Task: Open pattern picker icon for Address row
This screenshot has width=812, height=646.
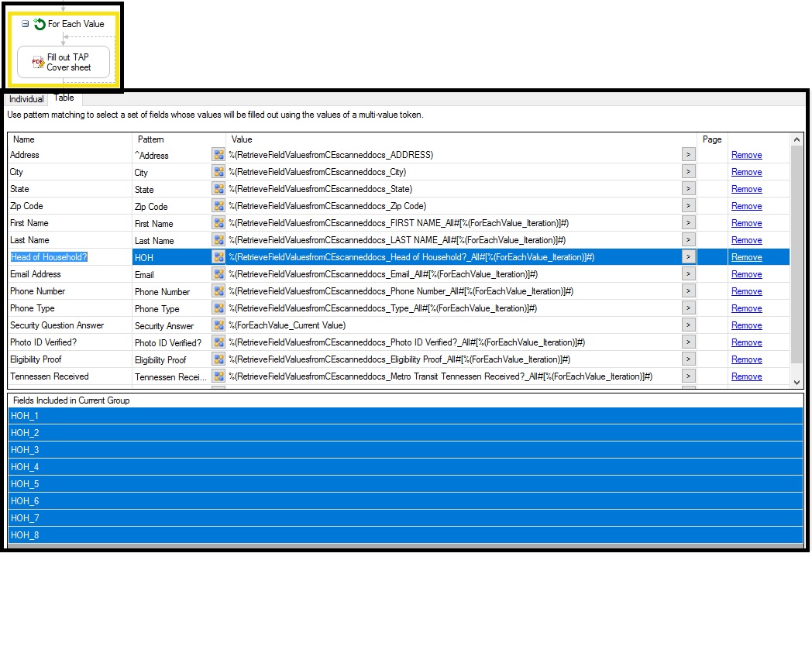Action: (x=218, y=155)
